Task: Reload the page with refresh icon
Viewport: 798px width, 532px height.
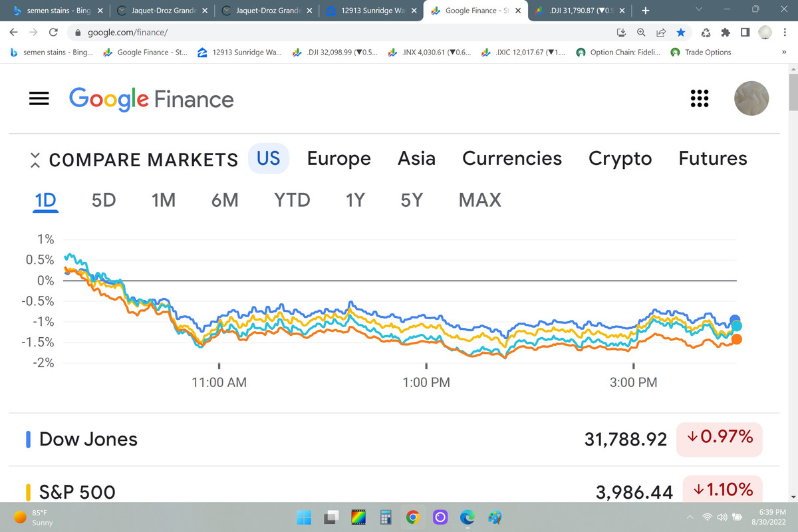Action: tap(54, 32)
